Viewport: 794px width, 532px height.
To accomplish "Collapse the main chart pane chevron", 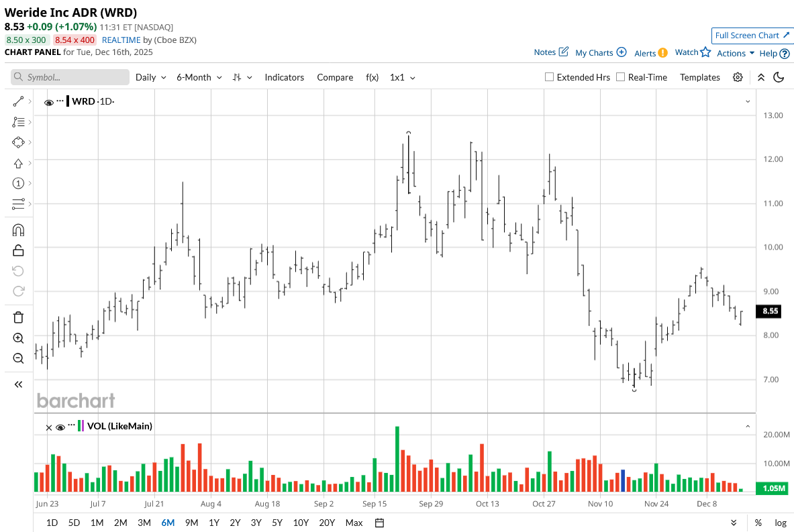I will (748, 102).
